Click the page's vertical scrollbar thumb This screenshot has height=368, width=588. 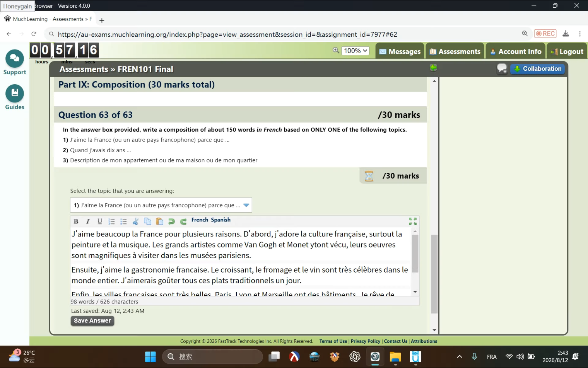pyautogui.click(x=434, y=274)
